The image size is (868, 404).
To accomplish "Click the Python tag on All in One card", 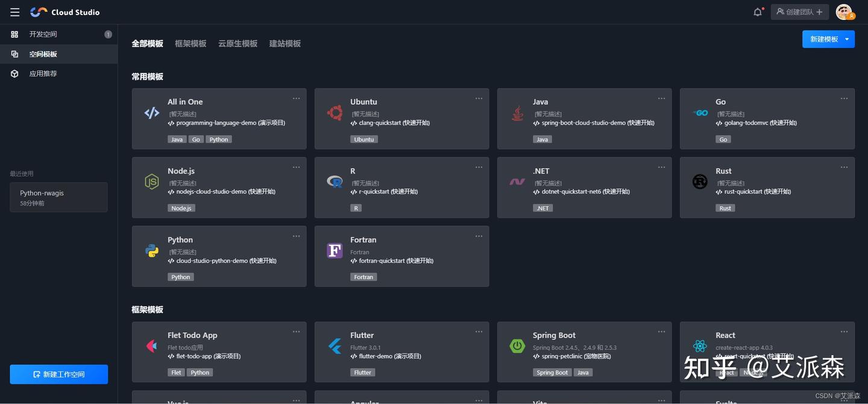I will [x=219, y=139].
